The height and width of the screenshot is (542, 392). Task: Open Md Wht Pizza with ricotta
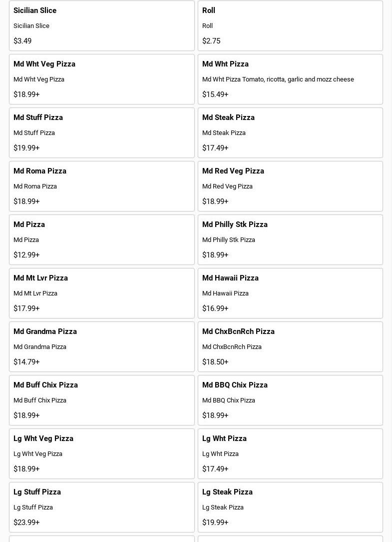click(x=290, y=79)
